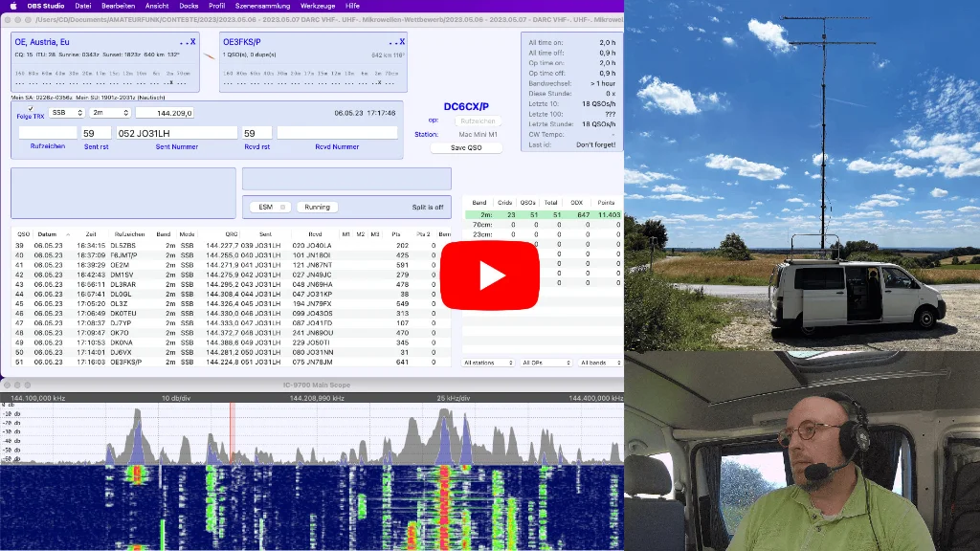This screenshot has height=551, width=980.
Task: Select log row with callsign DL0GL
Action: pos(232,295)
